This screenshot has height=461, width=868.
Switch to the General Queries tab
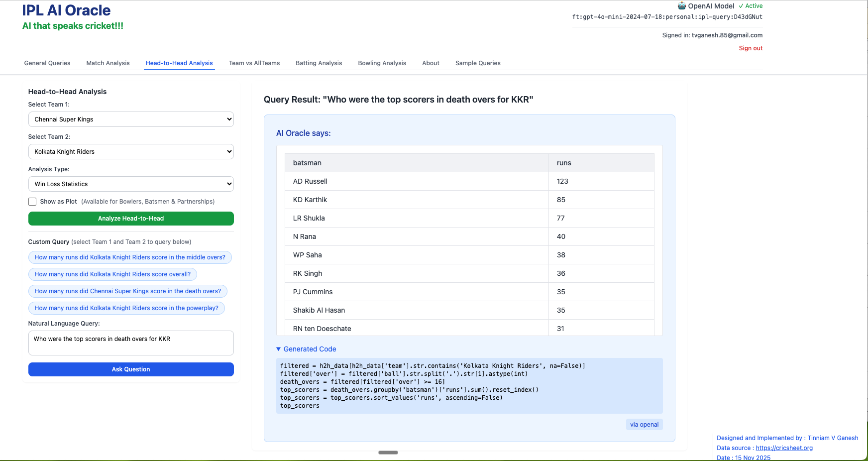click(x=47, y=63)
